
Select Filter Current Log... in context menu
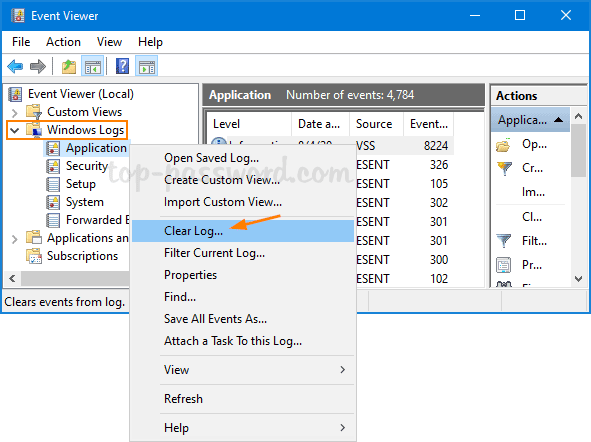[x=243, y=253]
